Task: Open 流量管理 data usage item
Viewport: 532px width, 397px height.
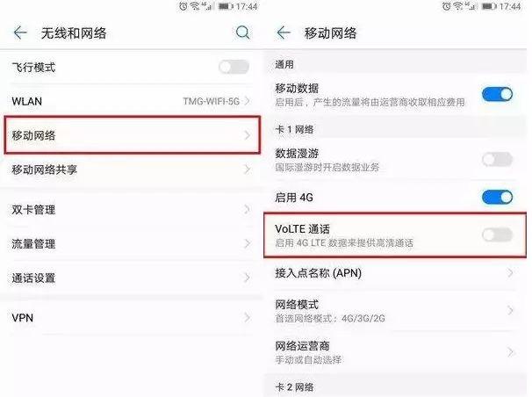Action: pos(132,243)
